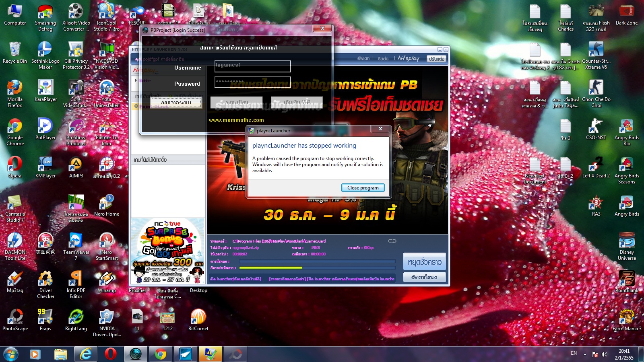Open Infix PDF Editor desktop shortcut
The height and width of the screenshot is (362, 644).
pos(76,285)
